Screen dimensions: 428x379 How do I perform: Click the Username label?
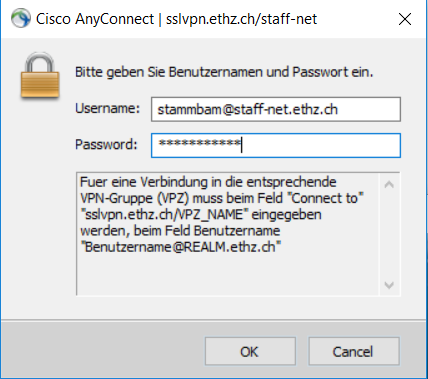coord(107,108)
